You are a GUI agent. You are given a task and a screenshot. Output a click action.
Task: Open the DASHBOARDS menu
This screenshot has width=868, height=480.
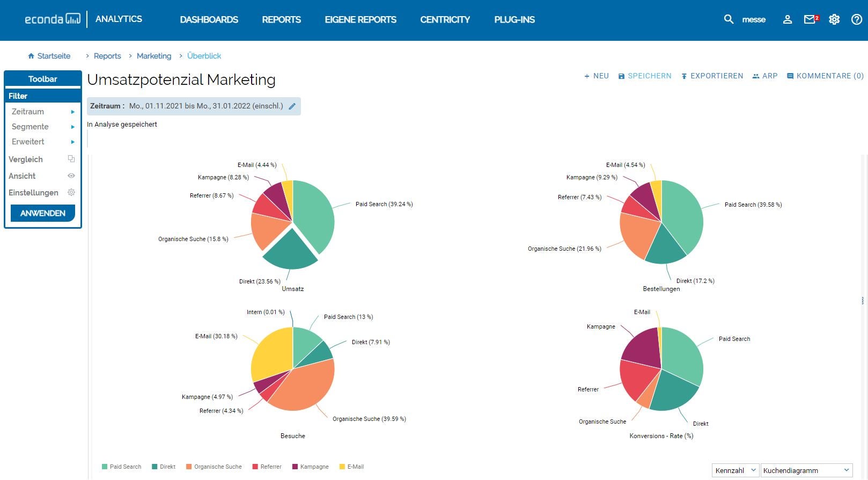[x=209, y=19]
